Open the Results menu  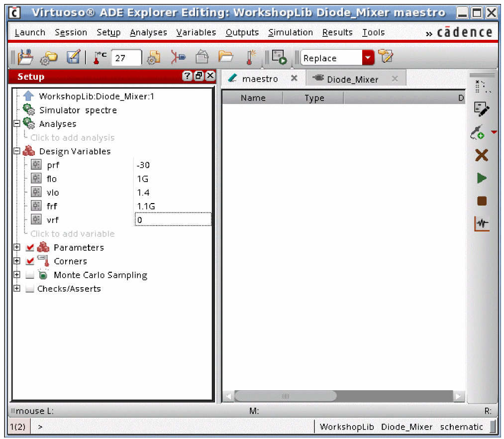coord(337,32)
